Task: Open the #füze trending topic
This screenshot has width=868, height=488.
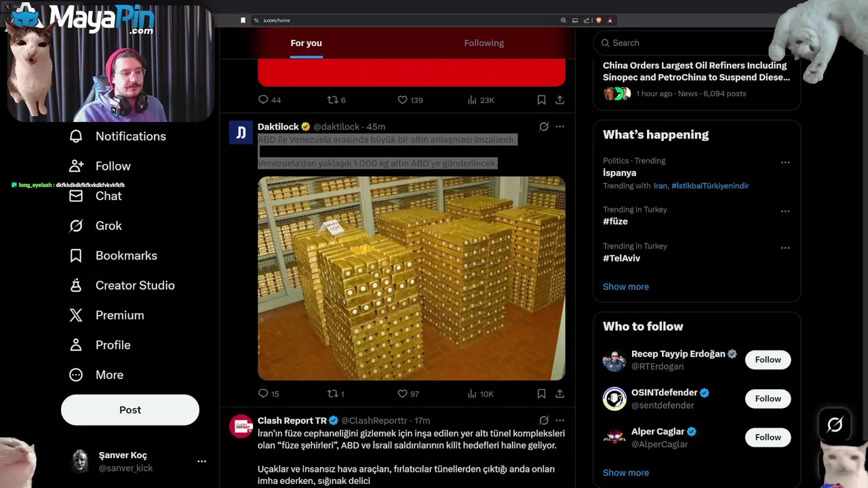Action: coord(615,222)
